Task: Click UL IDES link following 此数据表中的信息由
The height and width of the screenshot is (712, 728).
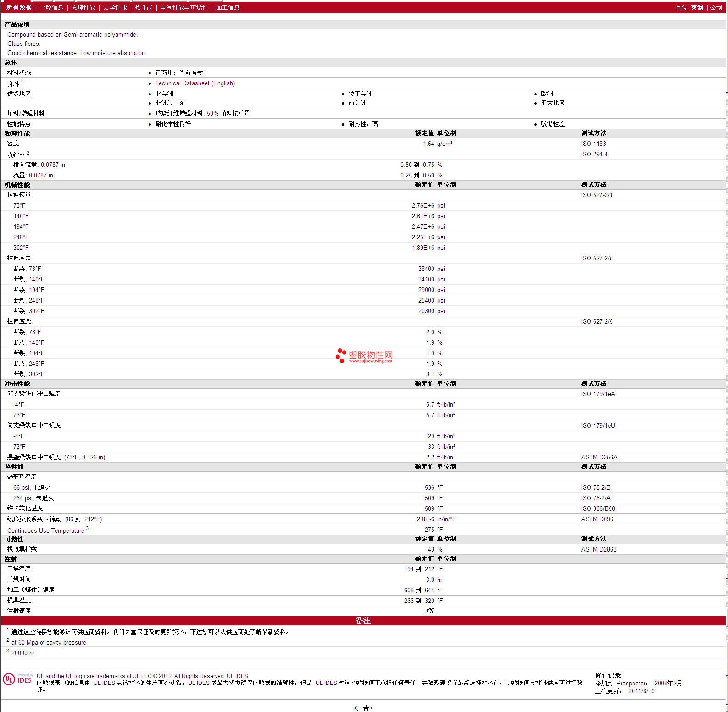Action: [x=104, y=683]
